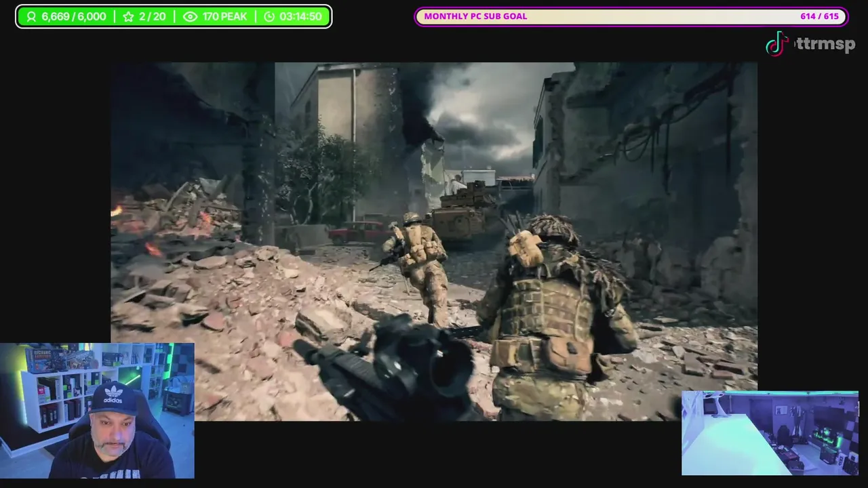Click the monthly sub goal progress bar
This screenshot has height=488, width=868.
631,17
